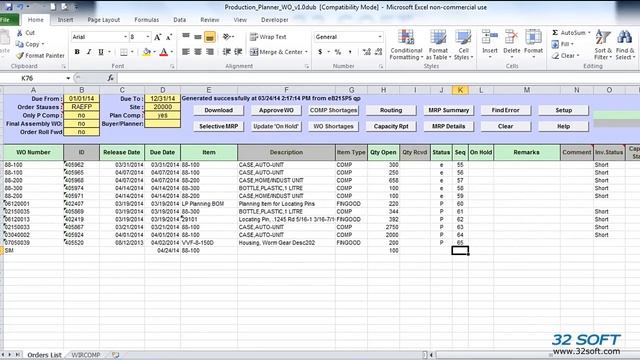Click the MRP Summary button
This screenshot has width=640, height=360.
pos(449,110)
